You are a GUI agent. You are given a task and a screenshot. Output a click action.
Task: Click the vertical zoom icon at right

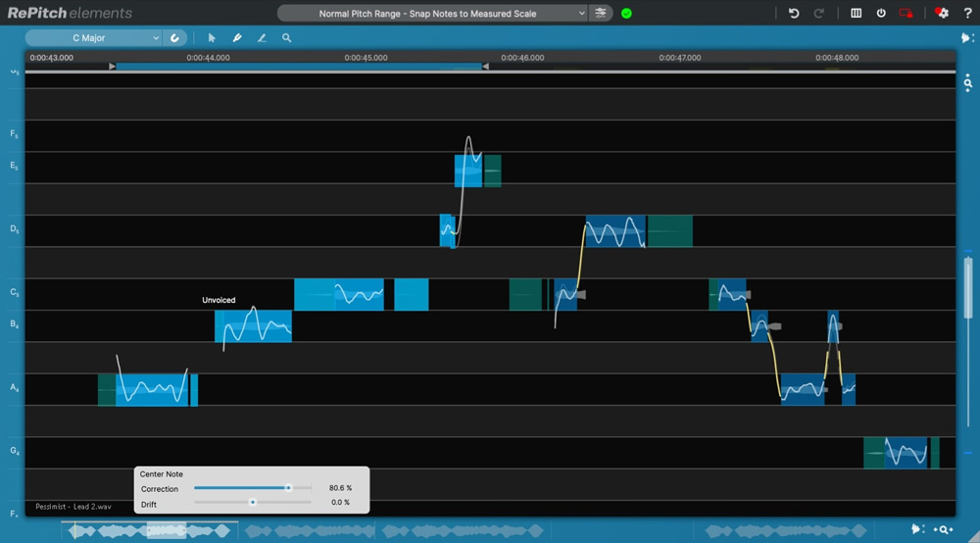point(967,83)
